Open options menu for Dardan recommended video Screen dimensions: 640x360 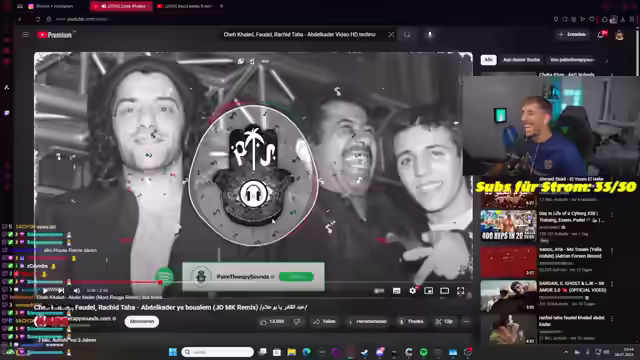coord(612,284)
